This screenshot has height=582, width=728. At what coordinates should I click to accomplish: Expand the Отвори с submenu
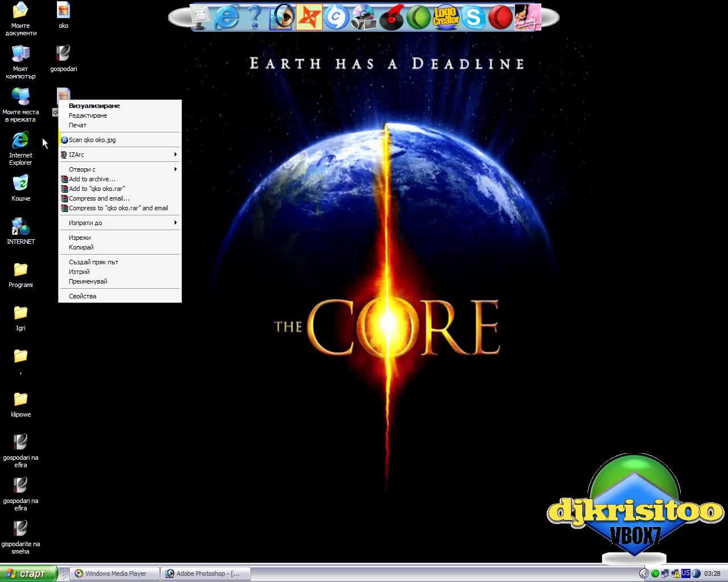pos(120,169)
